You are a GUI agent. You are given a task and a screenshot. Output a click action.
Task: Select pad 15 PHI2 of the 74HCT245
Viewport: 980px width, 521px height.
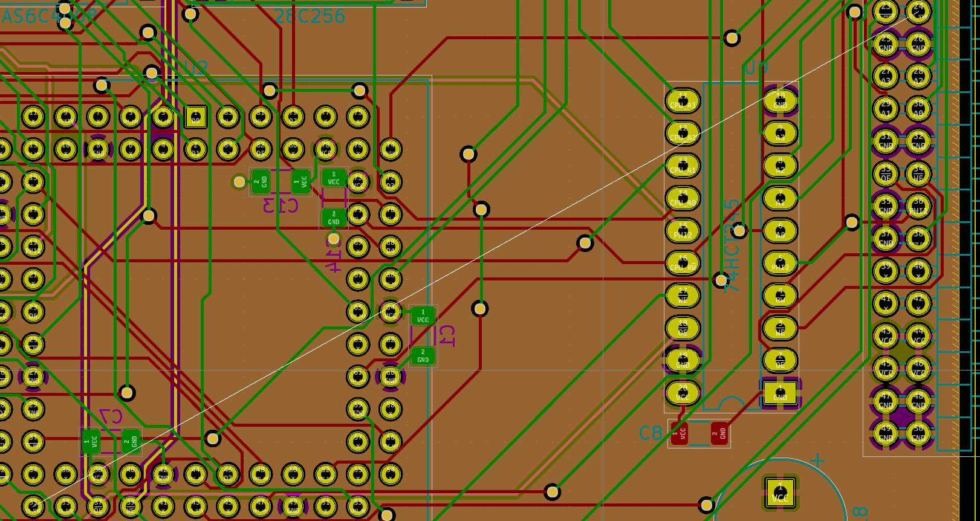point(683,231)
